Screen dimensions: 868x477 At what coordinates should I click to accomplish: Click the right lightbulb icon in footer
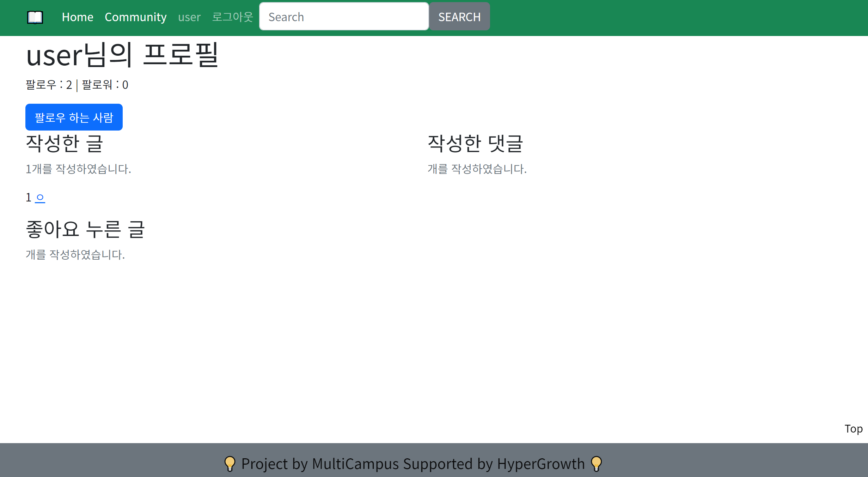click(x=596, y=464)
